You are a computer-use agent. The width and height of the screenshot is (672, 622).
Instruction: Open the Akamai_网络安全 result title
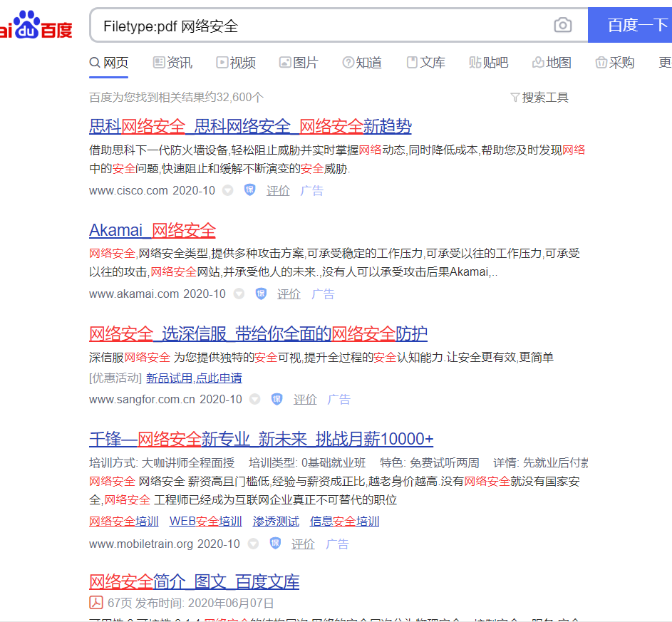[x=153, y=230]
